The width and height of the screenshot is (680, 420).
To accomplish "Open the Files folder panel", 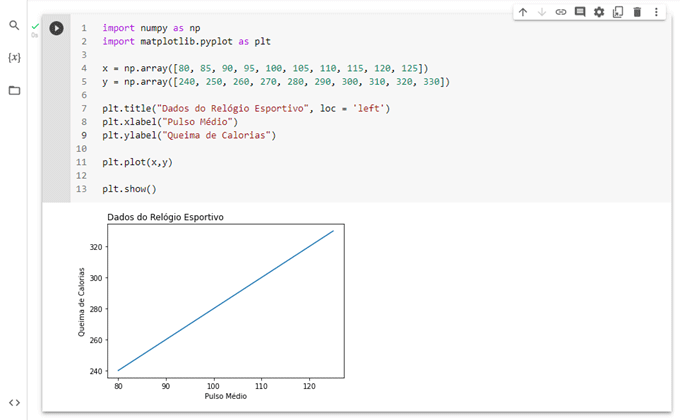I will pyautogui.click(x=14, y=90).
